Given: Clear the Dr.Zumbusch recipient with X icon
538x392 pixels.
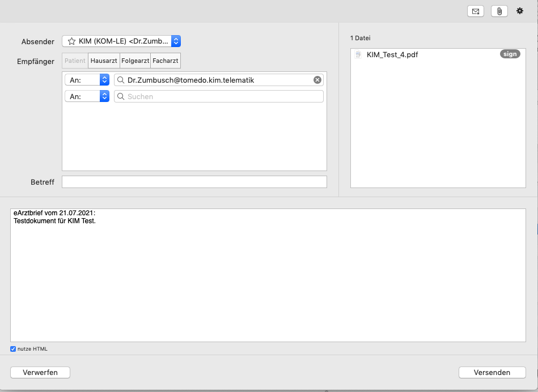Looking at the screenshot, I should [x=317, y=80].
